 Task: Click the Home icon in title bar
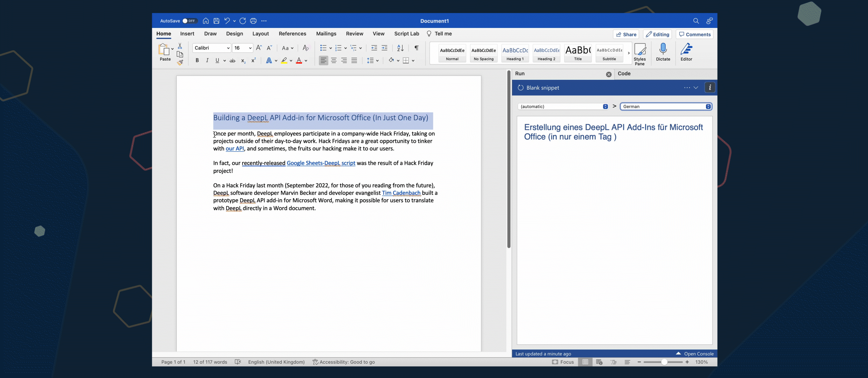[206, 21]
